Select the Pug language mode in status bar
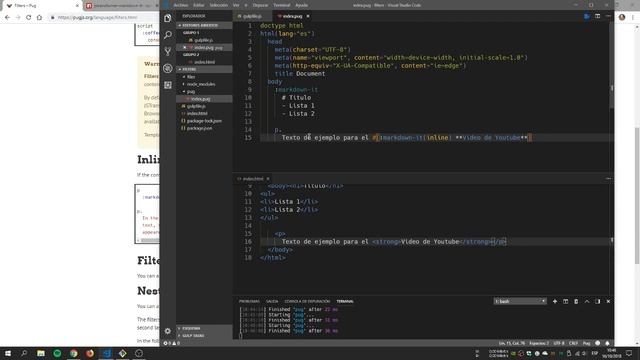This screenshot has height=360, width=640. (587, 343)
